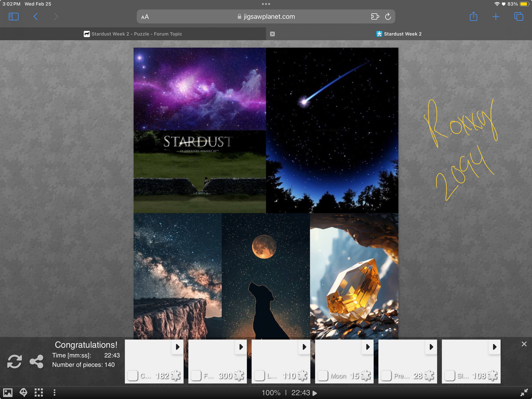Click the piece count icon beside 15

point(366,376)
